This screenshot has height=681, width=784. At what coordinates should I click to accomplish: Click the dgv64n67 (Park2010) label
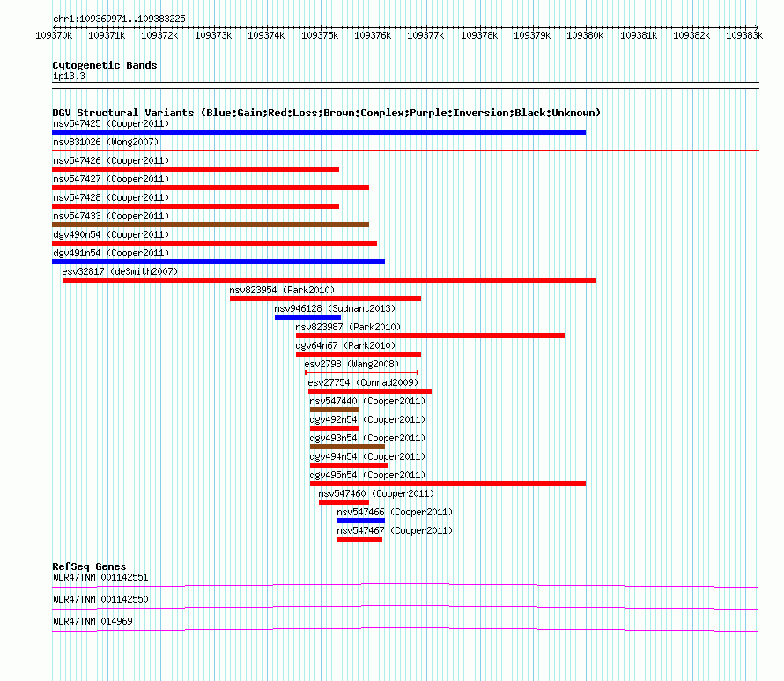point(345,345)
